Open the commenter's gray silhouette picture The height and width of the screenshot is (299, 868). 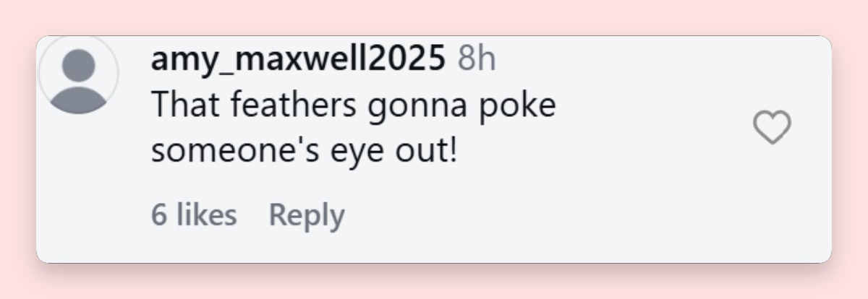[78, 74]
